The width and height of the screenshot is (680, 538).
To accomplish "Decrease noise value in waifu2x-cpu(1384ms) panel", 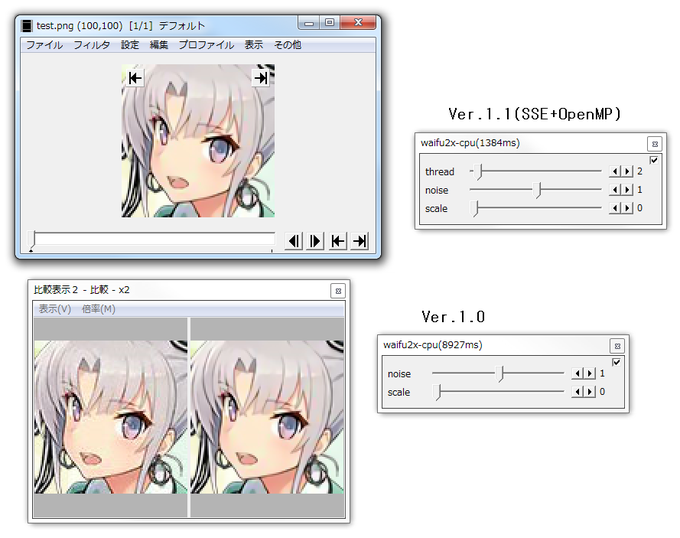I will click(x=615, y=189).
